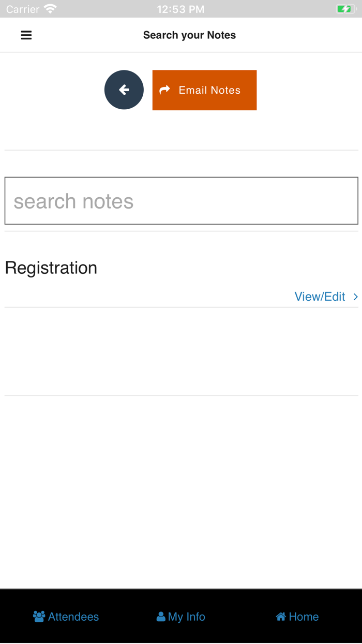Select the Home tab label

pyautogui.click(x=304, y=617)
